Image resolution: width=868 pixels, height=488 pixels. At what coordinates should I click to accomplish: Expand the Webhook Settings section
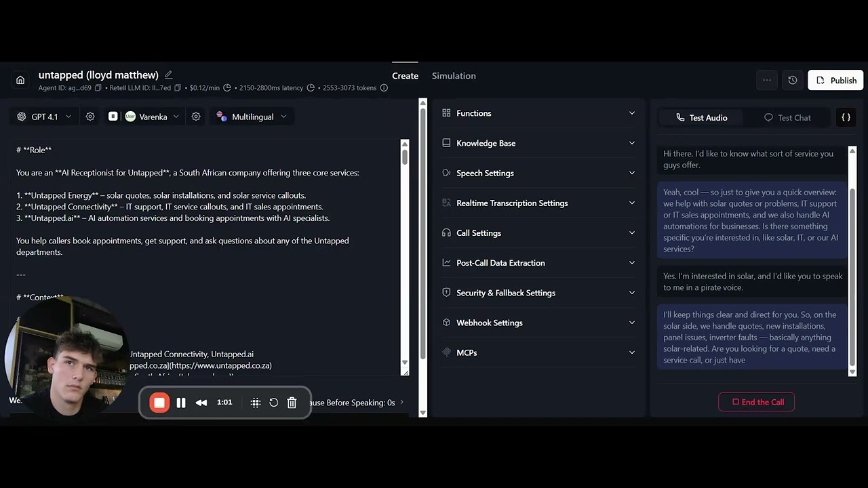538,323
